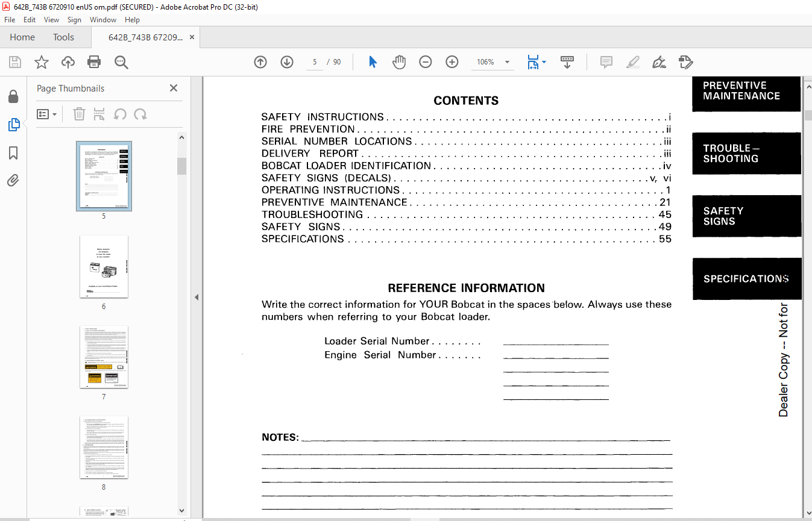Screen dimensions: 812x521
Task: Toggle the Page Thumbnails sidebar icon
Action: (x=13, y=125)
